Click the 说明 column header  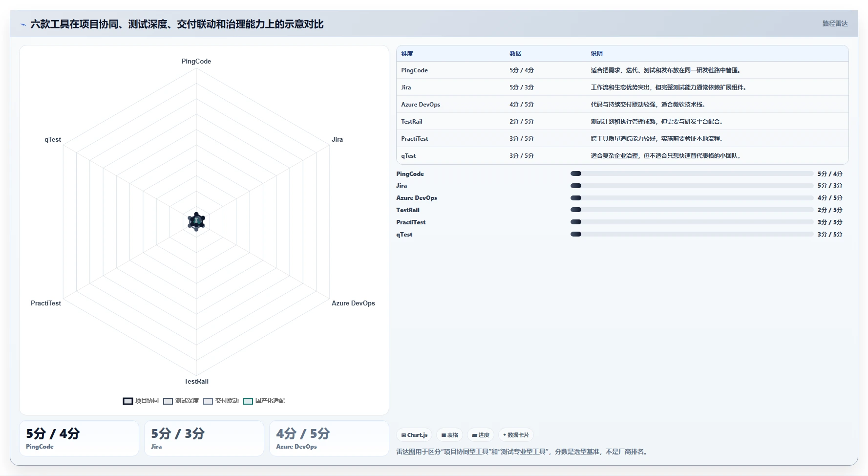[596, 54]
